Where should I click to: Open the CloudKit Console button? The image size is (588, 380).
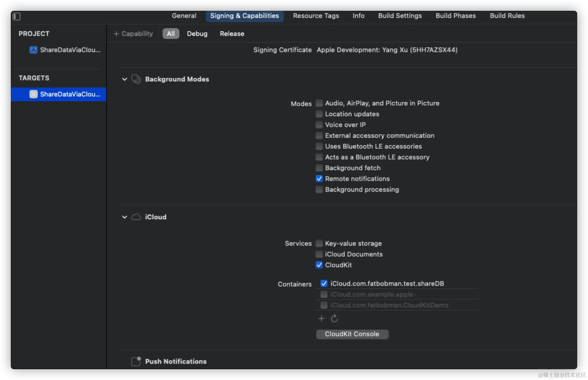point(352,334)
